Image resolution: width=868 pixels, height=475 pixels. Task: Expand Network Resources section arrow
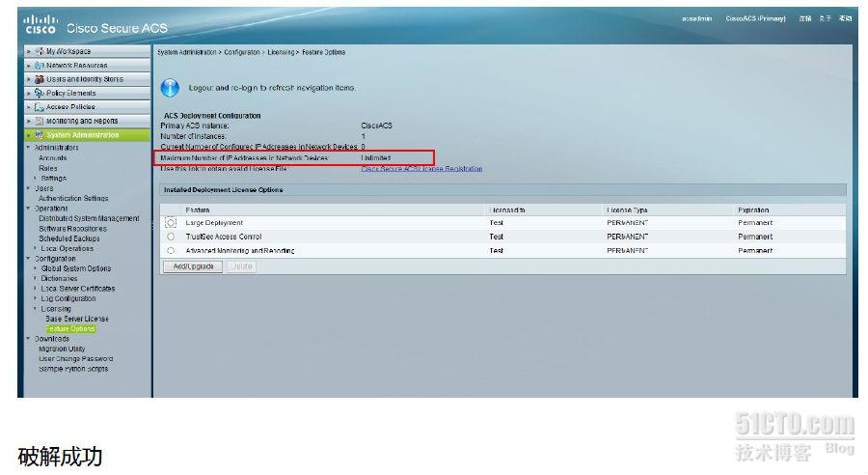coord(29,66)
